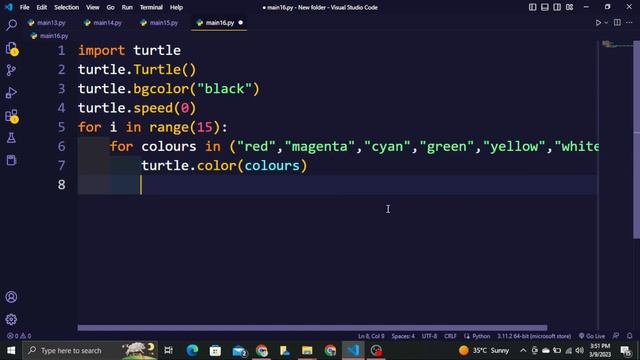Viewport: 640px width, 360px height.
Task: Switch to the VS Code taskbar icon
Action: click(353, 350)
